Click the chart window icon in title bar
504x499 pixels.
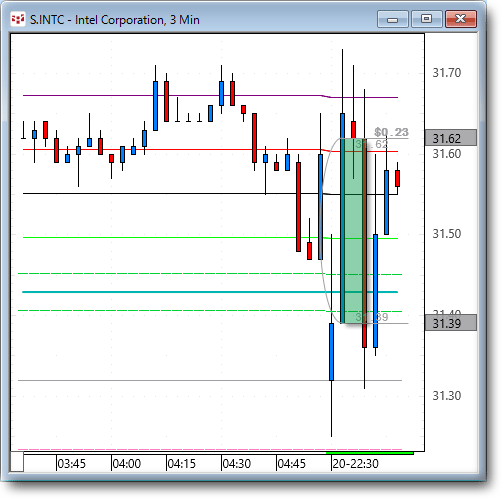(x=18, y=19)
